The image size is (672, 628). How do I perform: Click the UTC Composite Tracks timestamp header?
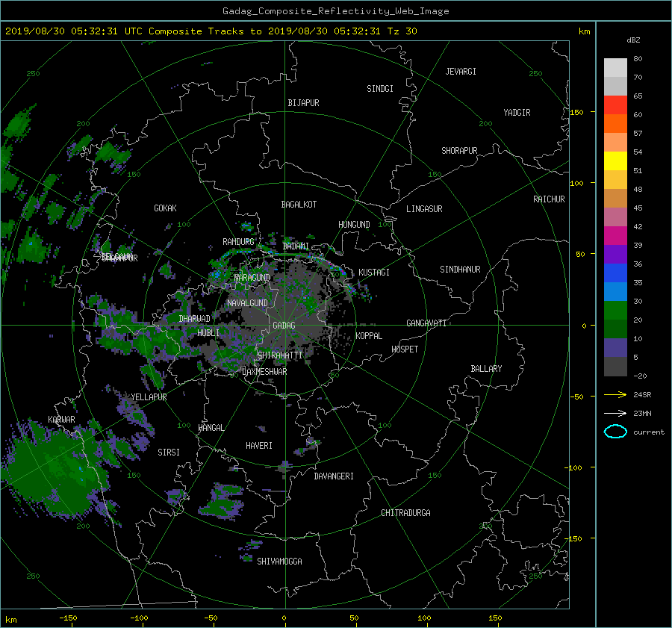[x=211, y=31]
